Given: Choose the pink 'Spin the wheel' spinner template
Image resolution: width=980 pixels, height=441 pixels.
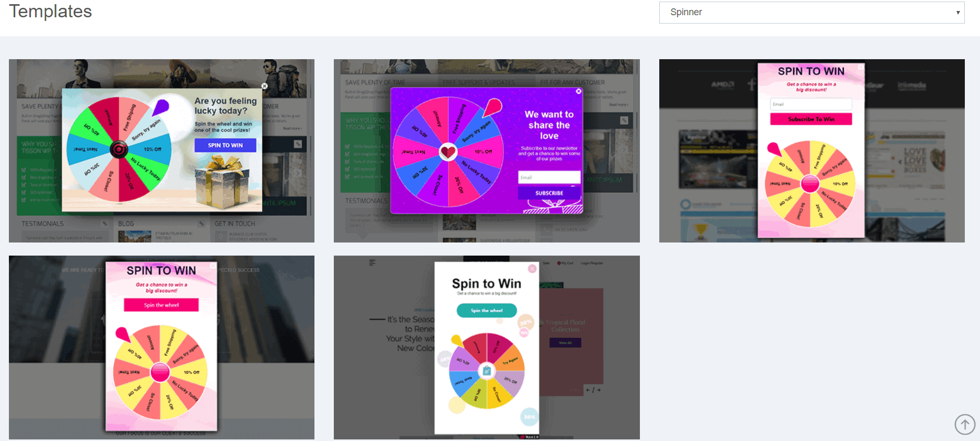Looking at the screenshot, I should (x=162, y=347).
